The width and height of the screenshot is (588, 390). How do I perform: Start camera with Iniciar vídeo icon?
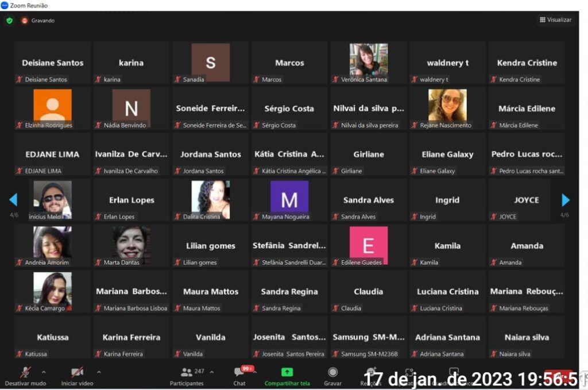pyautogui.click(x=77, y=372)
